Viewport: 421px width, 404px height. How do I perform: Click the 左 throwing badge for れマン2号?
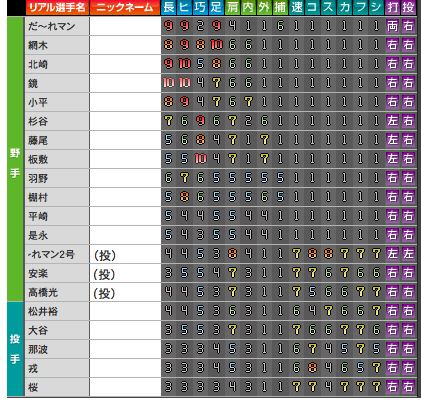click(408, 254)
